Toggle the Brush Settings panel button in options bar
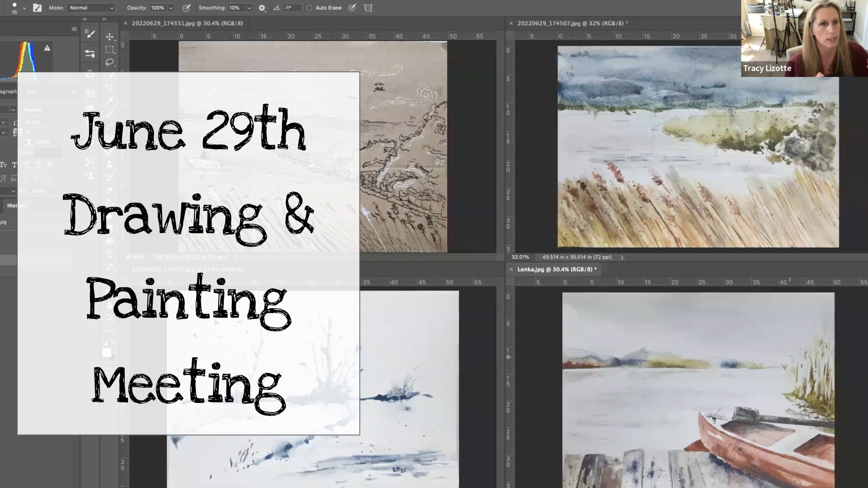Viewport: 868px width, 488px height. (38, 8)
